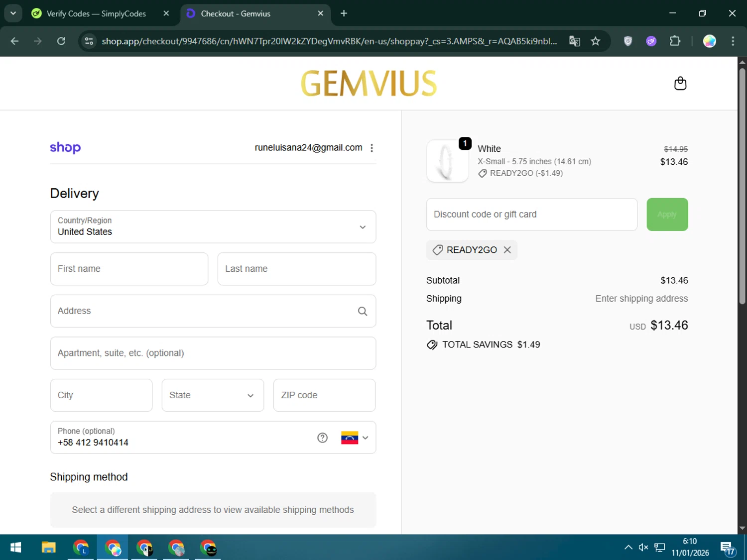The image size is (747, 560).
Task: Click the muted volume tray icon
Action: click(643, 548)
